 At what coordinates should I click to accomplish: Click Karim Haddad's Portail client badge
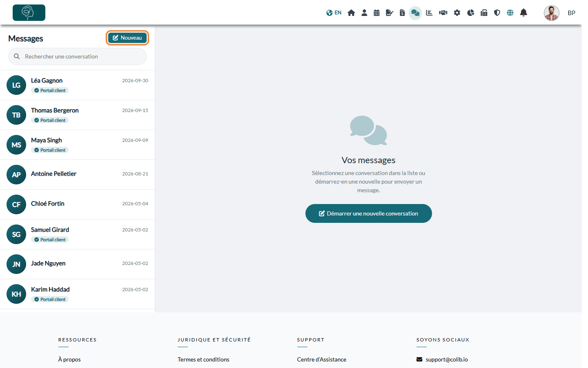coord(50,299)
